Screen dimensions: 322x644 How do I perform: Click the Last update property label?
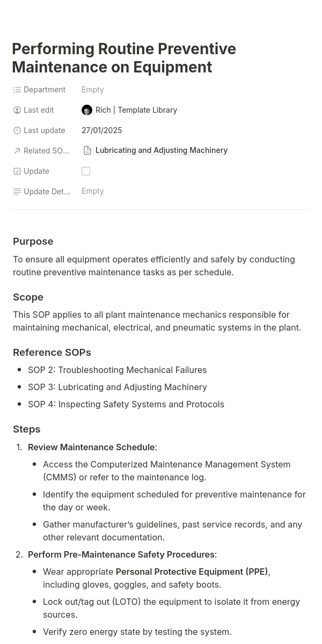(44, 130)
